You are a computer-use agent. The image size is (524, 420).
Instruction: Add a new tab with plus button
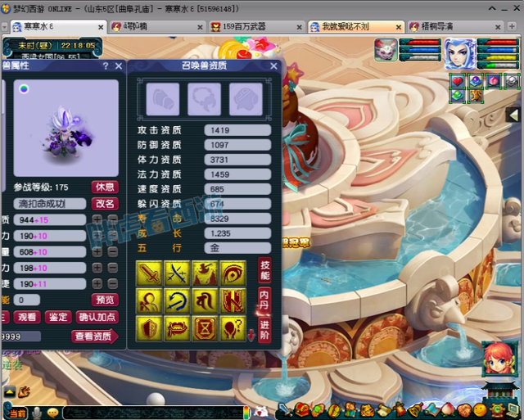512,26
